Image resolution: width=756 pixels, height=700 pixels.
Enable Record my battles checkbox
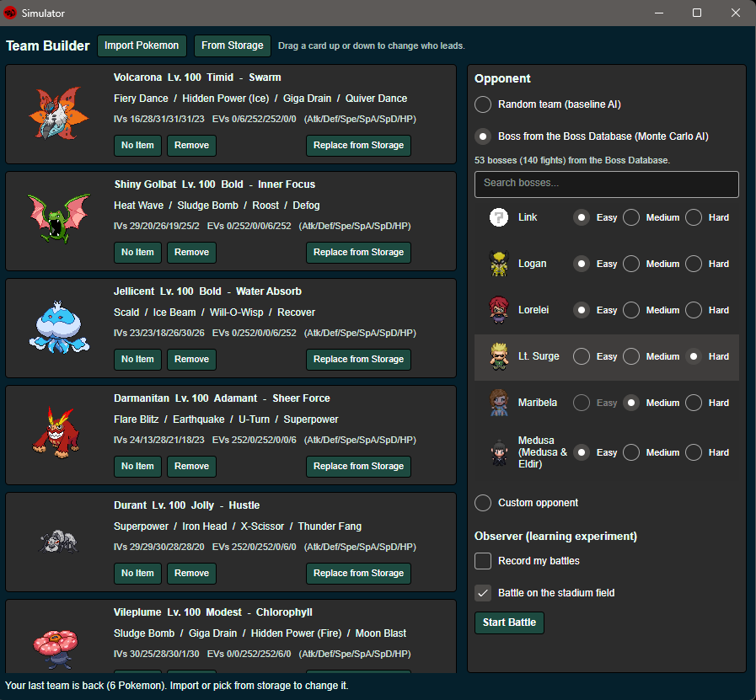pyautogui.click(x=483, y=561)
